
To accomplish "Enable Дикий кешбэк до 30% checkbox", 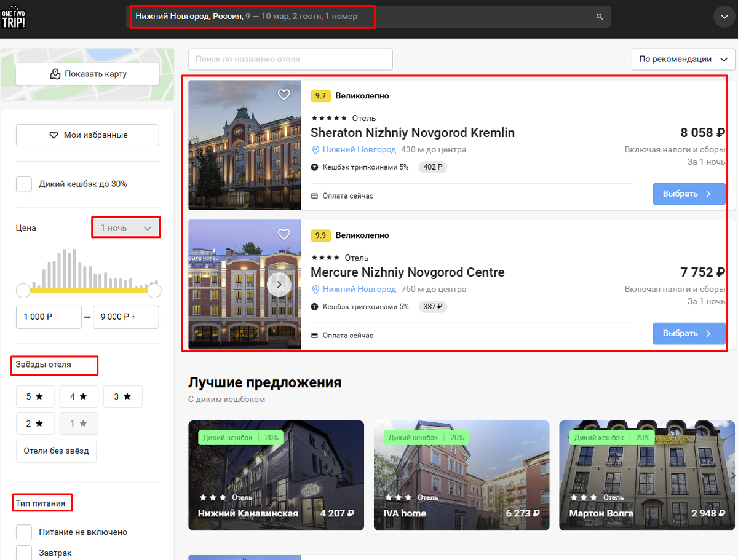I will (24, 184).
